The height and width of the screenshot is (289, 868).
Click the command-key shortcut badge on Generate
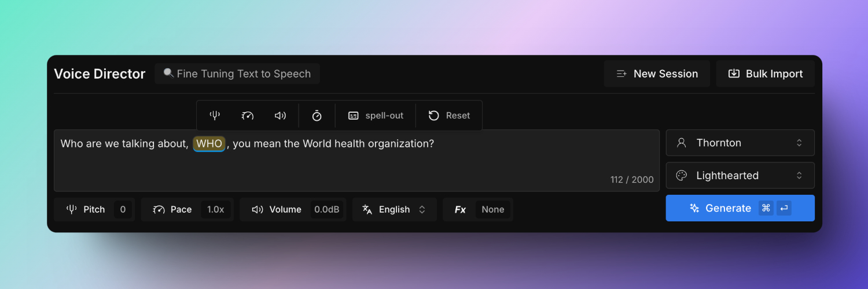766,208
